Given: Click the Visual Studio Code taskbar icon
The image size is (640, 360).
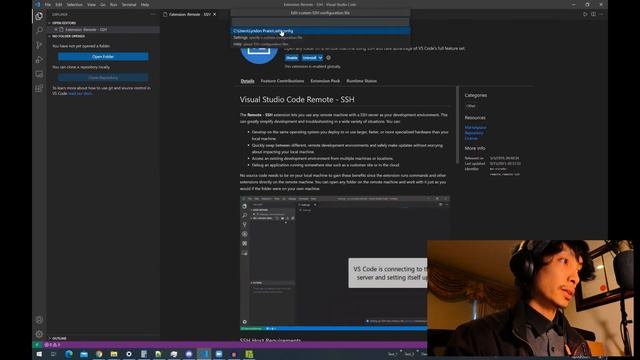Looking at the screenshot, I should pos(204,354).
